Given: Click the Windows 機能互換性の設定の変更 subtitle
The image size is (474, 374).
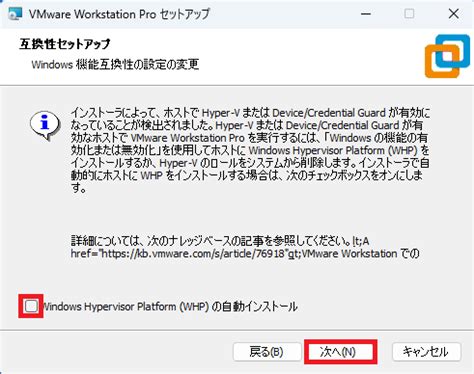Looking at the screenshot, I should click(x=115, y=64).
